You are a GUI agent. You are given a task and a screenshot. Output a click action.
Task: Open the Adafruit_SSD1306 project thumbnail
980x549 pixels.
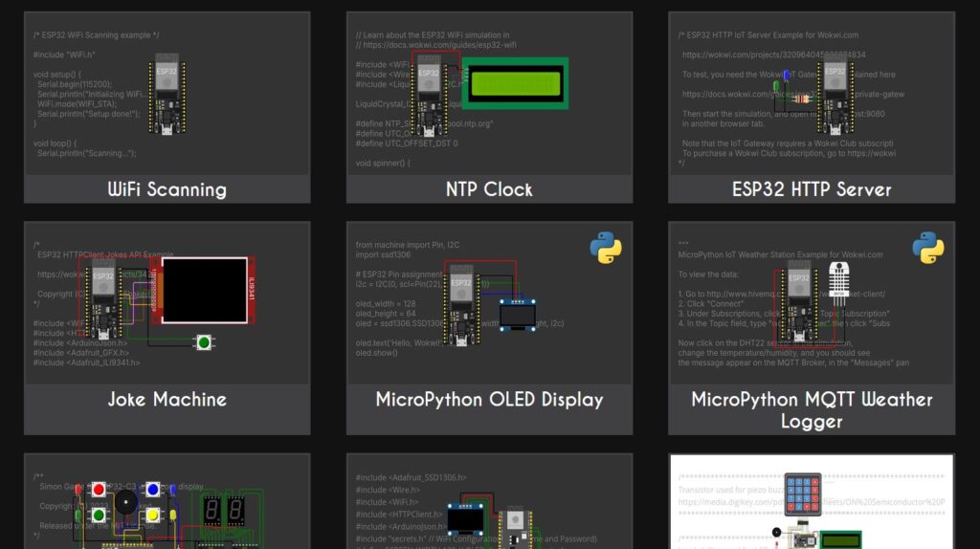[x=489, y=501]
